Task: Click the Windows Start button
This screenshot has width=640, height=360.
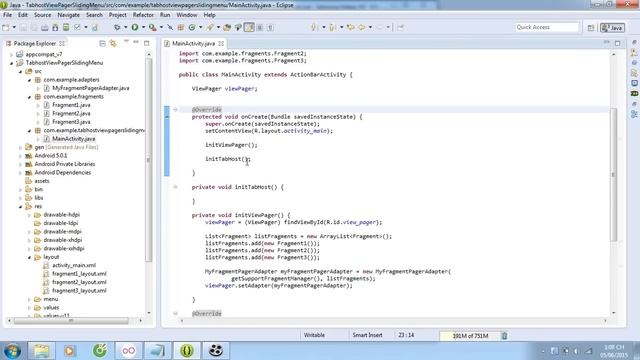Action: 12,351
